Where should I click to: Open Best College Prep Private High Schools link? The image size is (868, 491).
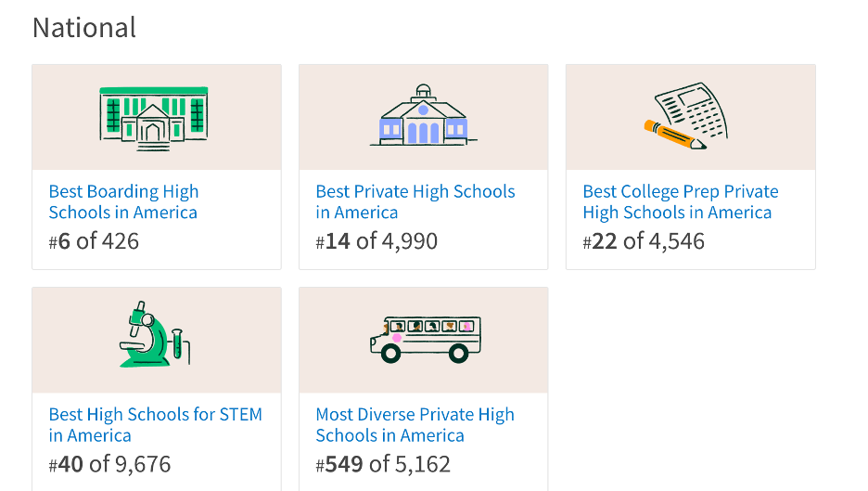tap(681, 201)
